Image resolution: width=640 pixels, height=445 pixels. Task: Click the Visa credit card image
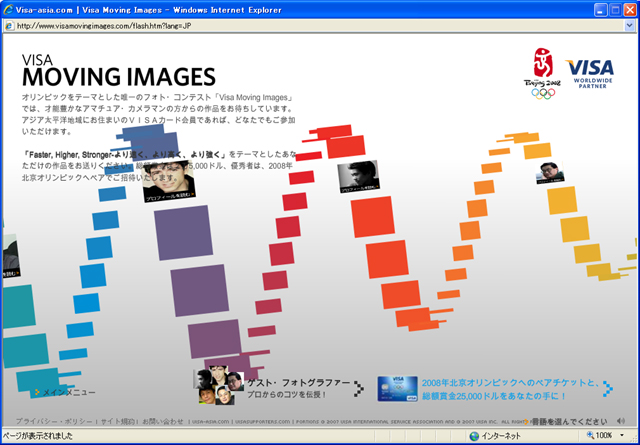tap(398, 388)
